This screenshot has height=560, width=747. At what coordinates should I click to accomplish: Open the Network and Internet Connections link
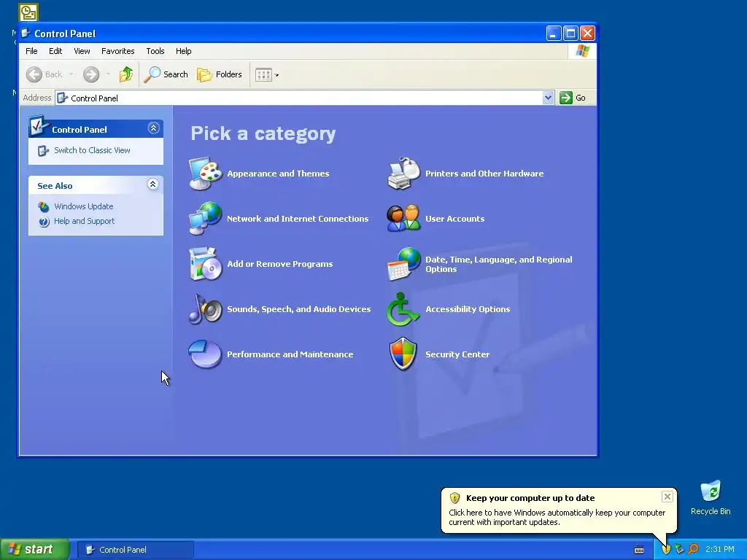[298, 219]
